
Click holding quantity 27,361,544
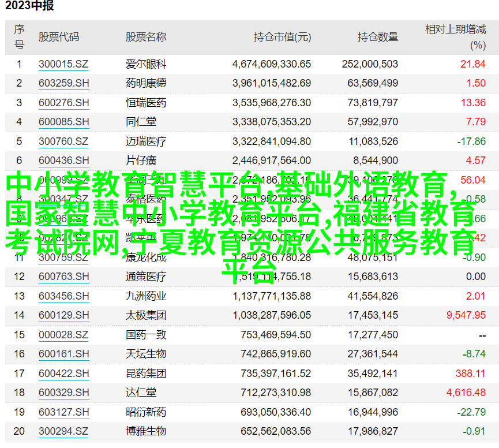(x=373, y=354)
